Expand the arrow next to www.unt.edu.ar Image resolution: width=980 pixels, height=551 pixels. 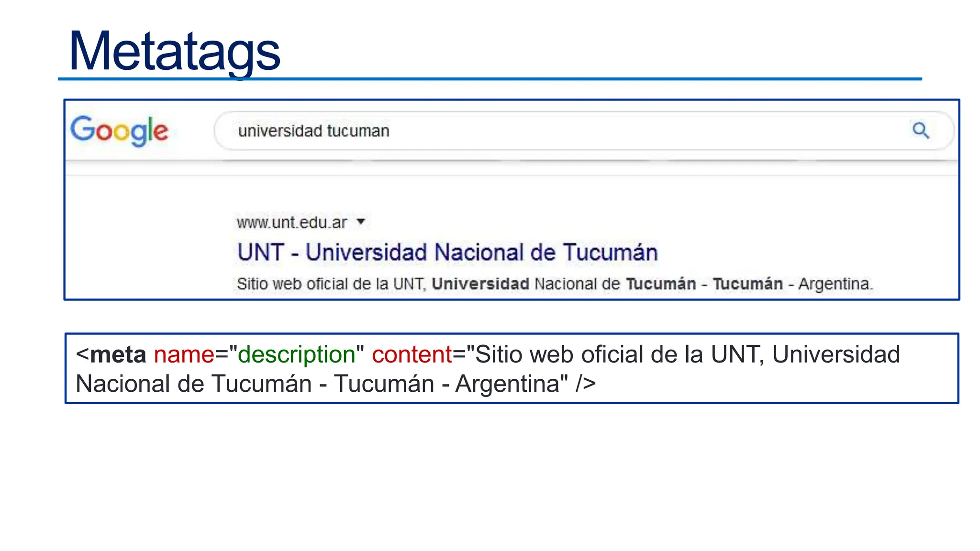click(x=361, y=221)
